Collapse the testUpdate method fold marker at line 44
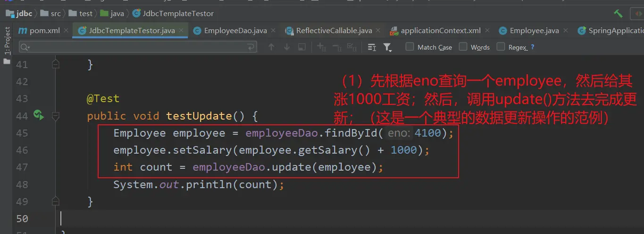Viewport: 644px width, 234px height. [55, 116]
